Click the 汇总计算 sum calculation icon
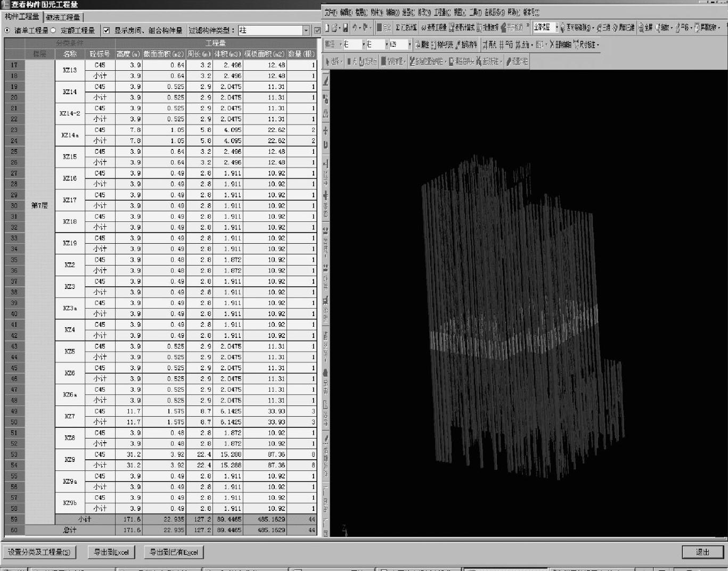 [x=406, y=28]
